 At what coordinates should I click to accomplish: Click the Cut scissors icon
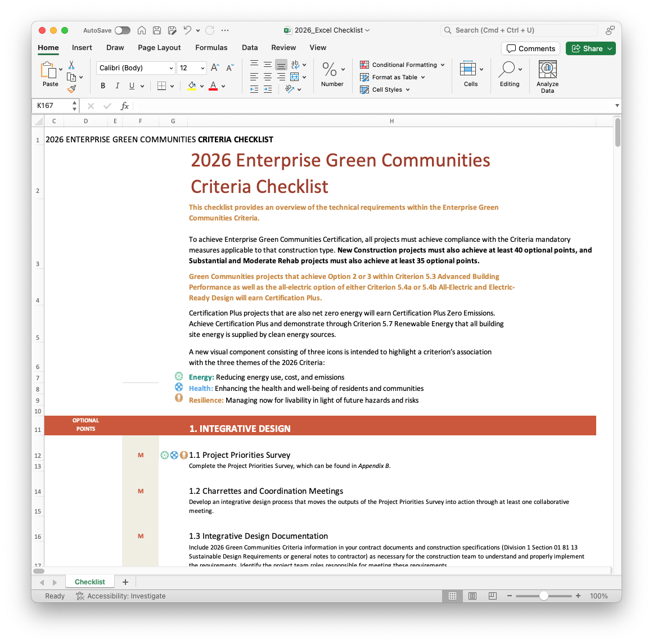(71, 65)
